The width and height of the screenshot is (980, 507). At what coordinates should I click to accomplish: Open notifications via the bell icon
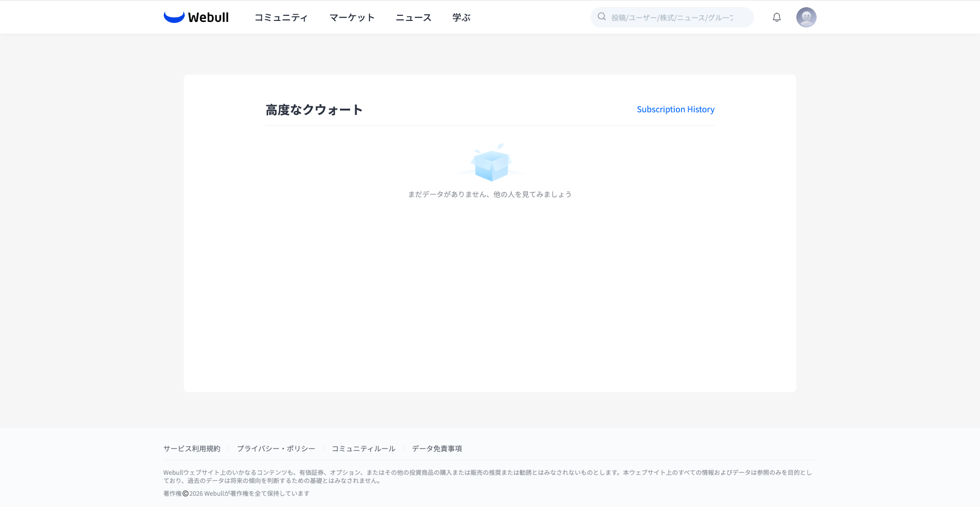[x=776, y=17]
